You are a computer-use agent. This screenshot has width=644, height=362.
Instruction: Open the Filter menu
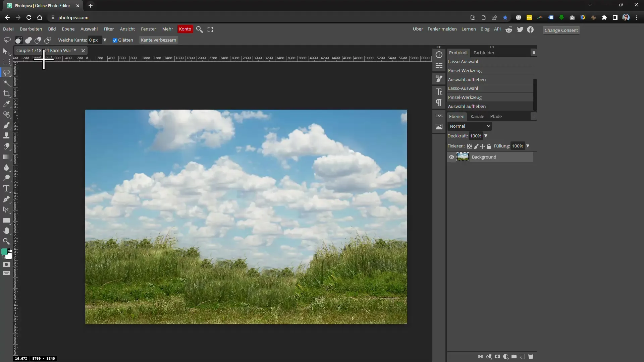point(109,29)
